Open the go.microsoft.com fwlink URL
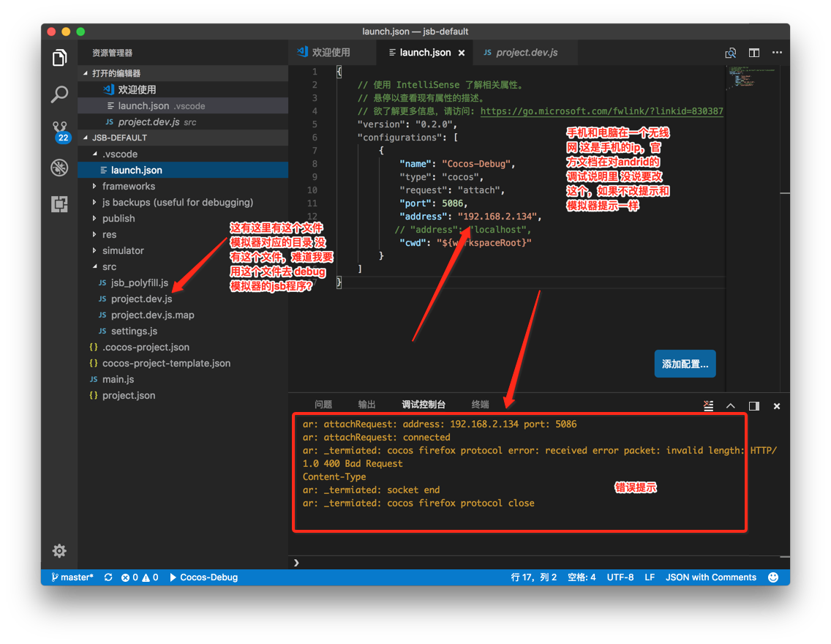The width and height of the screenshot is (831, 644). pyautogui.click(x=601, y=111)
